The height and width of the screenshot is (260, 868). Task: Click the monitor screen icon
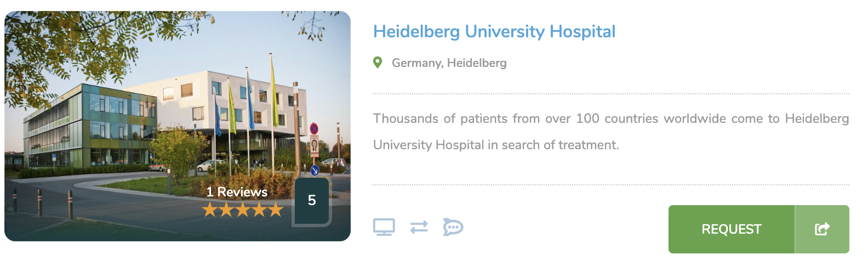coord(384,227)
